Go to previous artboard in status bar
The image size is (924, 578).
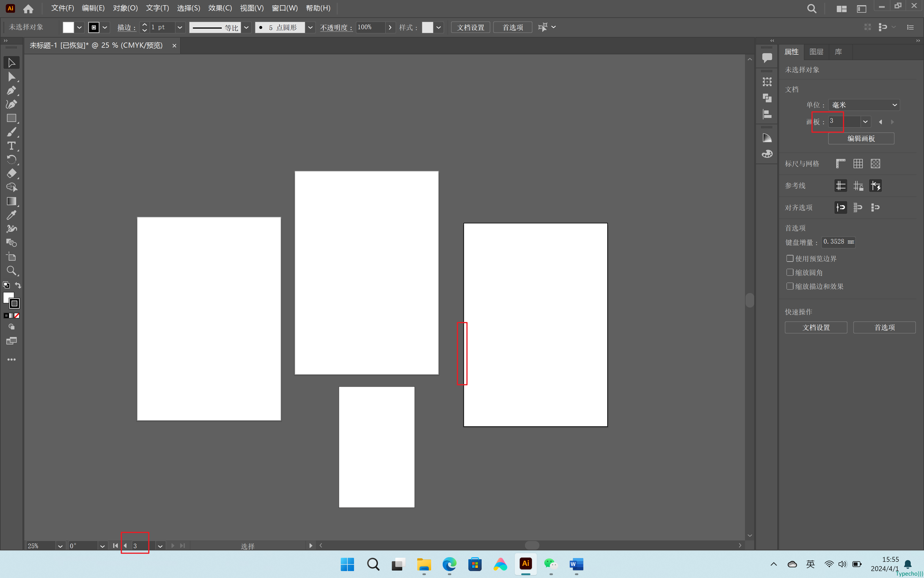click(125, 546)
